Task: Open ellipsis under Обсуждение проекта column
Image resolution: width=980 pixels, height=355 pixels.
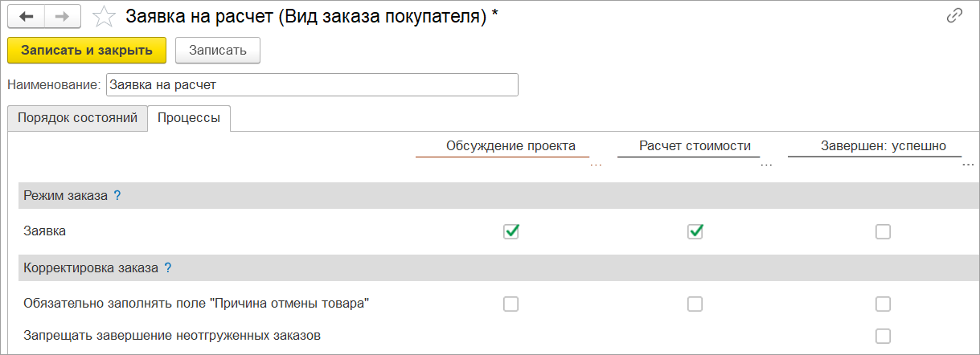Action: coord(596,164)
